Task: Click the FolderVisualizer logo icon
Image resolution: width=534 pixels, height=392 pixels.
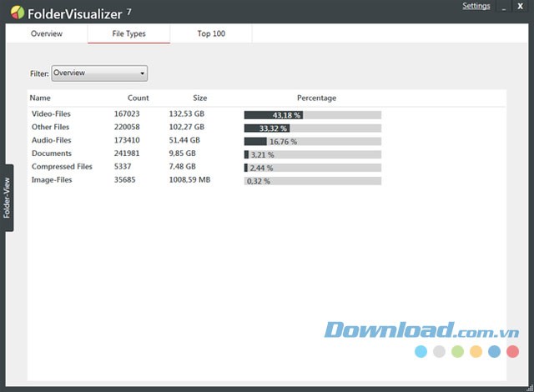Action: pyautogui.click(x=17, y=12)
